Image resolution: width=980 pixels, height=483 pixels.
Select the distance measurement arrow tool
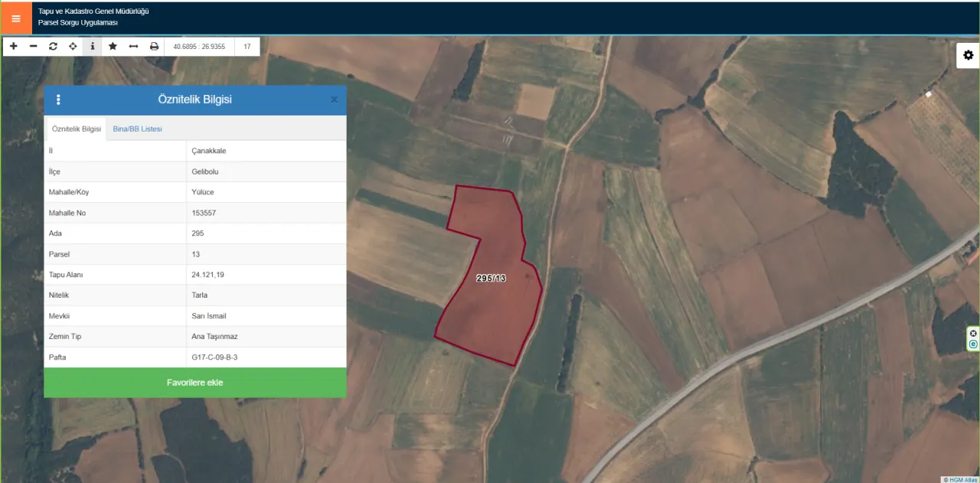click(133, 47)
